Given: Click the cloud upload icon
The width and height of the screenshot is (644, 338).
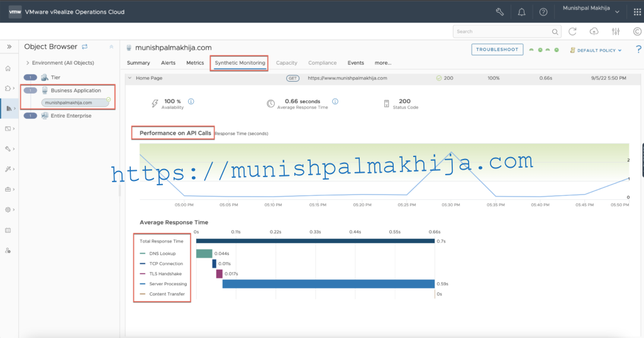Looking at the screenshot, I should (594, 31).
